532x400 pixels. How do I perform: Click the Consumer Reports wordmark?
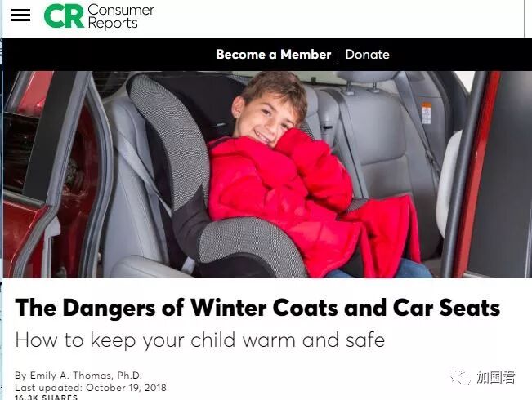(x=121, y=16)
